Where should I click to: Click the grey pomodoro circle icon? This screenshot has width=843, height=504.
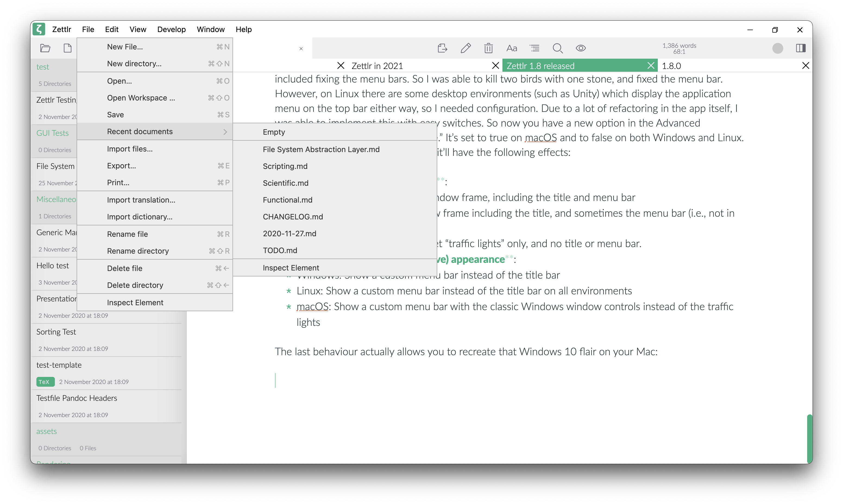(778, 48)
